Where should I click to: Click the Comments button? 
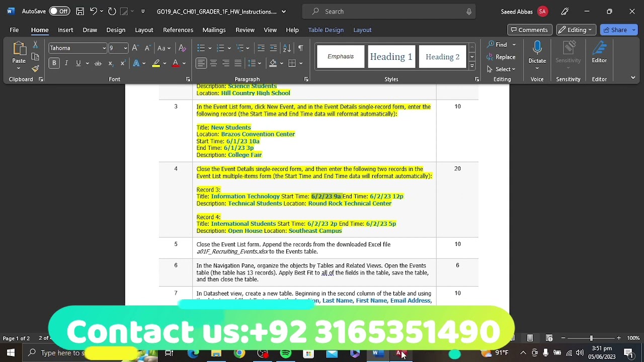click(x=529, y=30)
